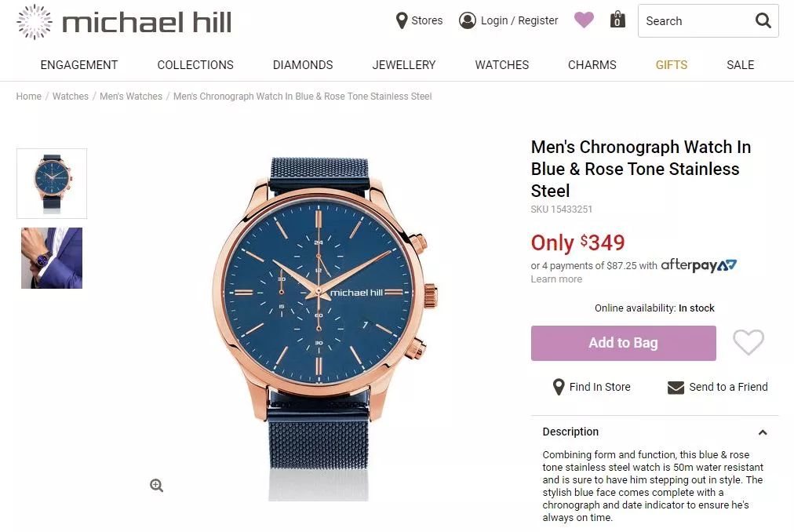The width and height of the screenshot is (794, 532).
Task: Click the Login / Register user icon
Action: coord(468,20)
